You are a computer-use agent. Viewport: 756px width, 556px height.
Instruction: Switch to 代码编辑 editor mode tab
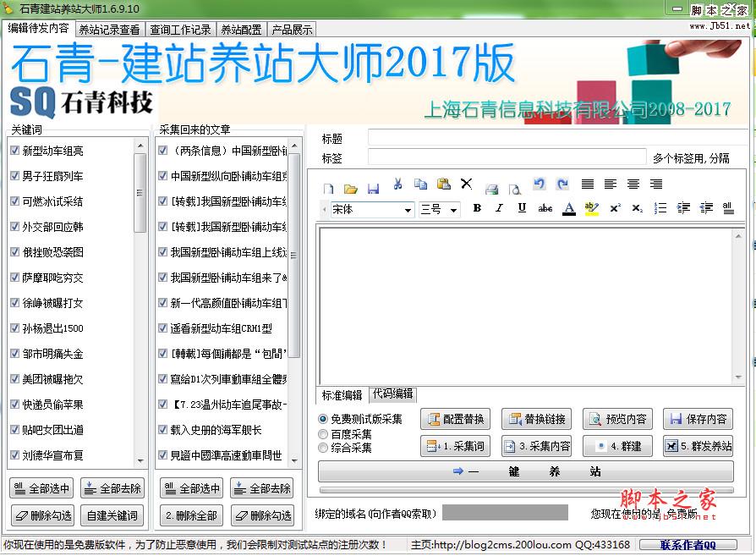(x=392, y=394)
